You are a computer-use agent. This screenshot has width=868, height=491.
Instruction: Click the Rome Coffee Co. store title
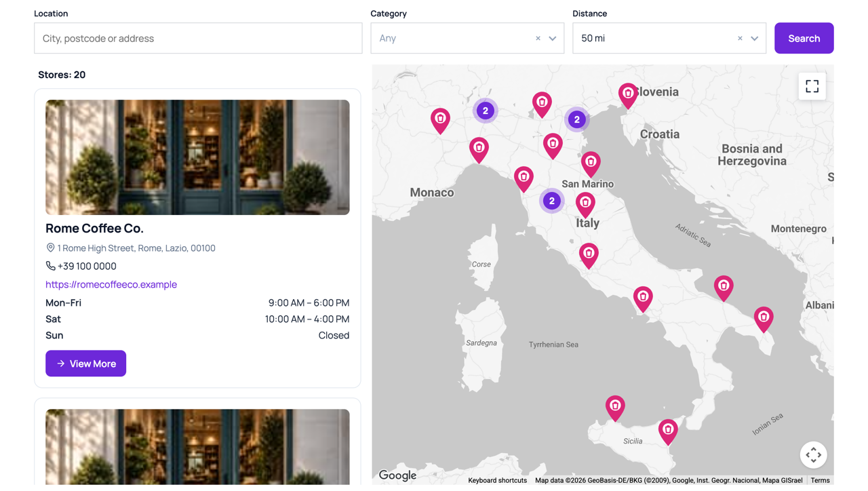(x=94, y=229)
